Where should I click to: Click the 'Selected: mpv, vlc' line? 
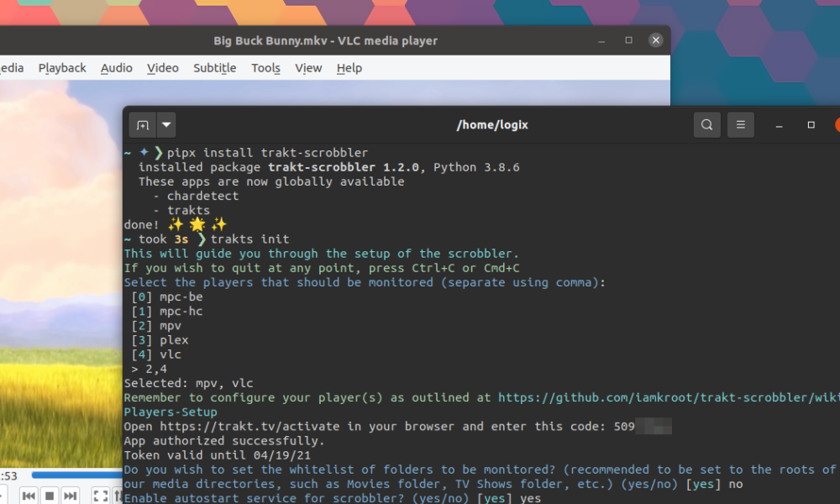click(x=188, y=384)
